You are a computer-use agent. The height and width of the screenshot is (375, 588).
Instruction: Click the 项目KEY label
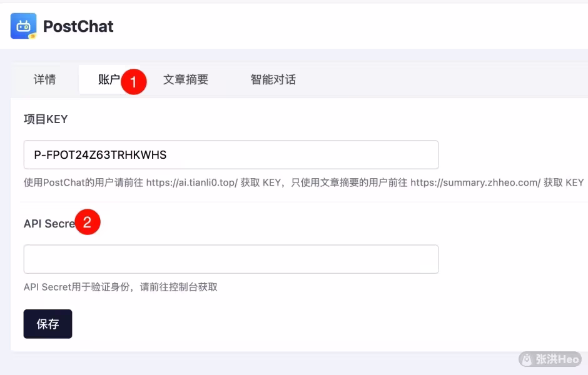click(46, 119)
